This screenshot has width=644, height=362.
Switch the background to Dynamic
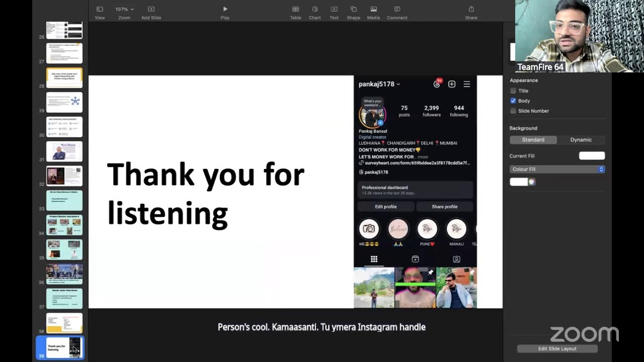tap(581, 140)
